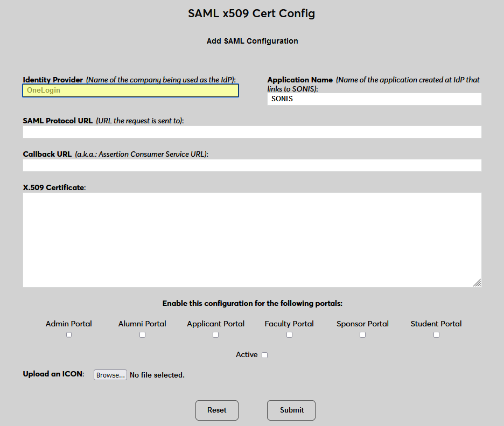Toggle the Active checkbox
The height and width of the screenshot is (426, 504).
tap(264, 354)
